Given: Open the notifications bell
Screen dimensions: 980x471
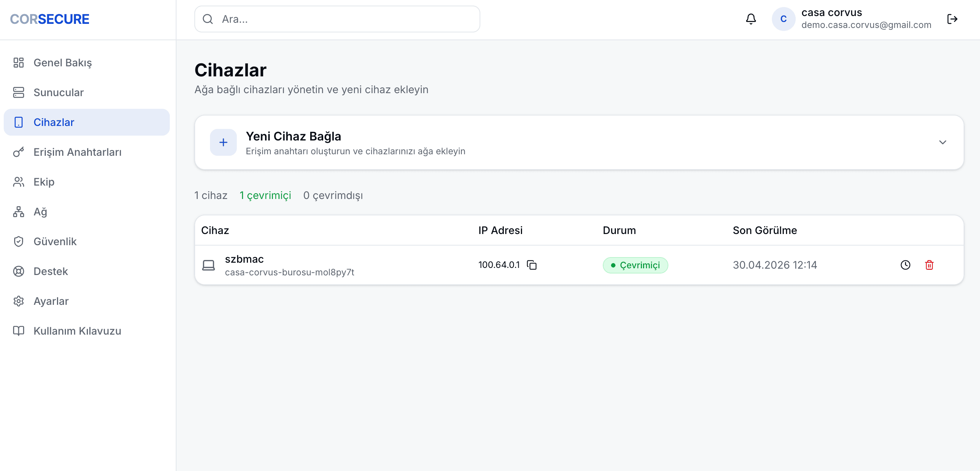Looking at the screenshot, I should click(x=751, y=19).
